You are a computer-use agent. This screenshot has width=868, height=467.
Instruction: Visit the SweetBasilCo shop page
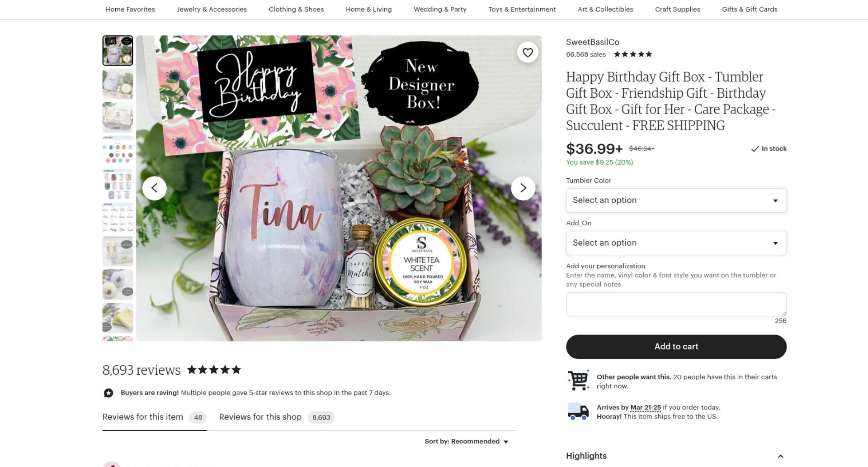pyautogui.click(x=592, y=42)
